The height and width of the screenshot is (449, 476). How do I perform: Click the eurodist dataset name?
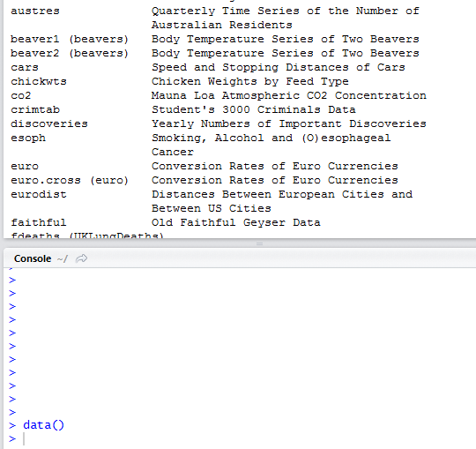39,194
